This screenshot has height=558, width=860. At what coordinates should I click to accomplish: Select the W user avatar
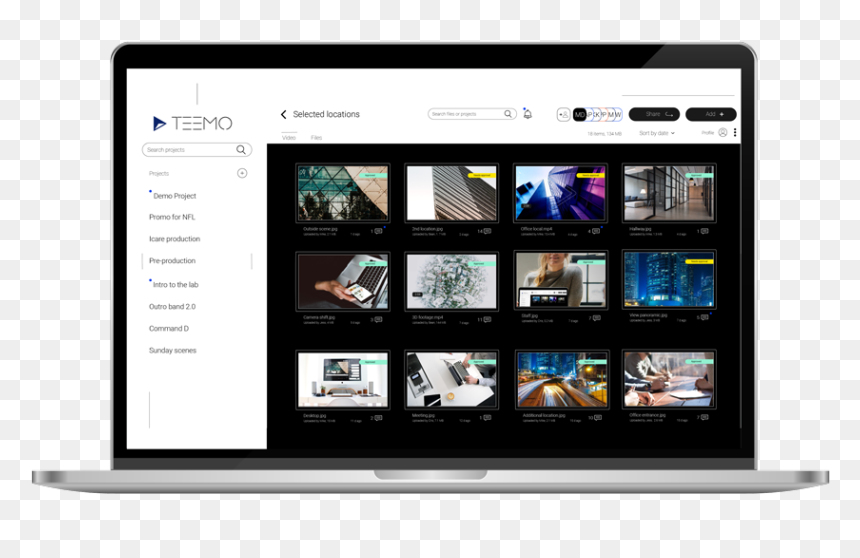tap(617, 114)
